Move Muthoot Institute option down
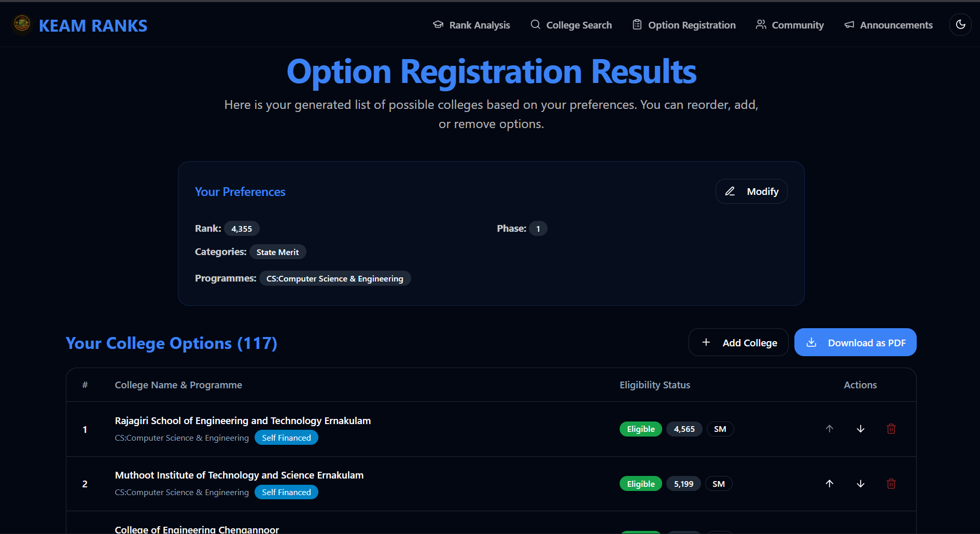980x534 pixels. 860,483
